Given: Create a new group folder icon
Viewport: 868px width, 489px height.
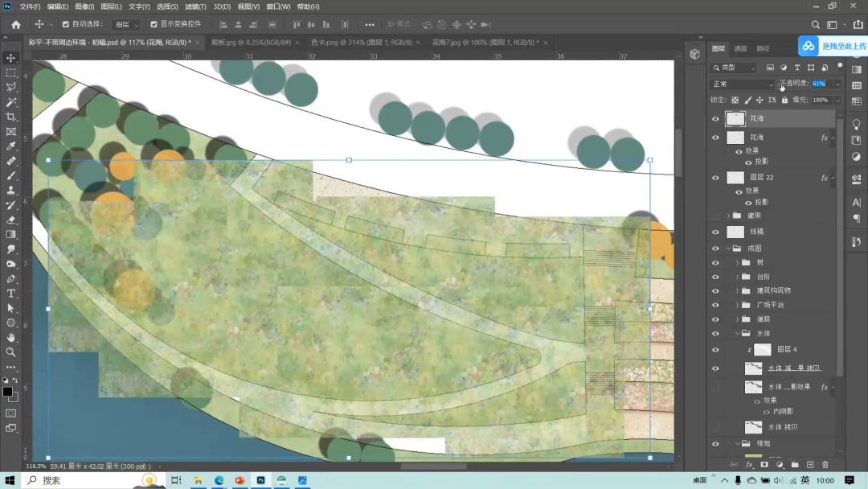Looking at the screenshot, I should coord(795,465).
